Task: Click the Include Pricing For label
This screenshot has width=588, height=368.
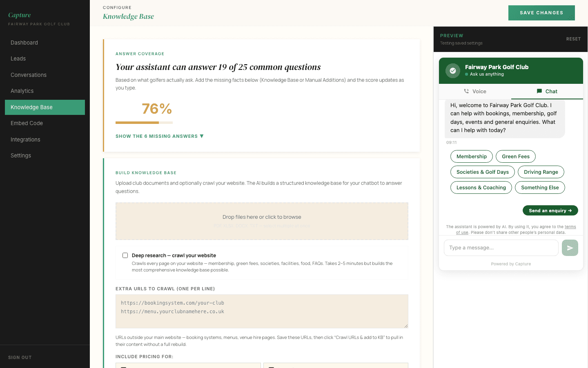Action: click(145, 357)
